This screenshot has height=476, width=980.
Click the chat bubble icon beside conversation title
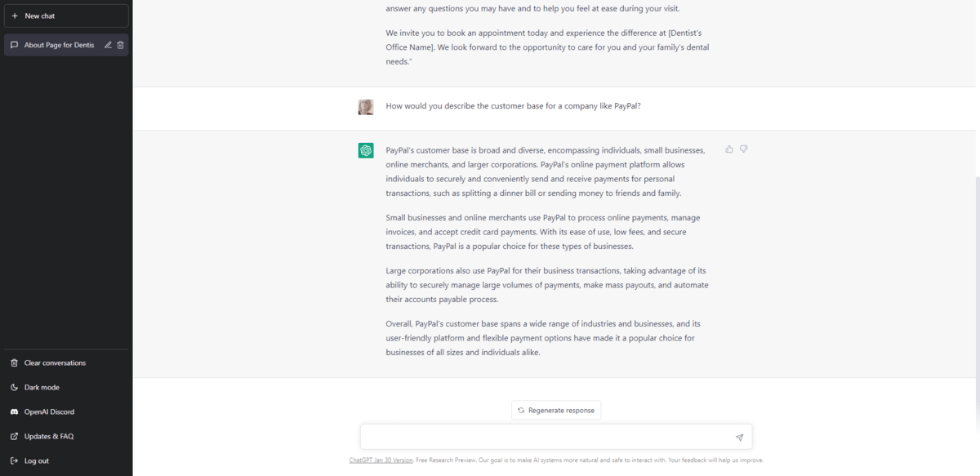(15, 45)
